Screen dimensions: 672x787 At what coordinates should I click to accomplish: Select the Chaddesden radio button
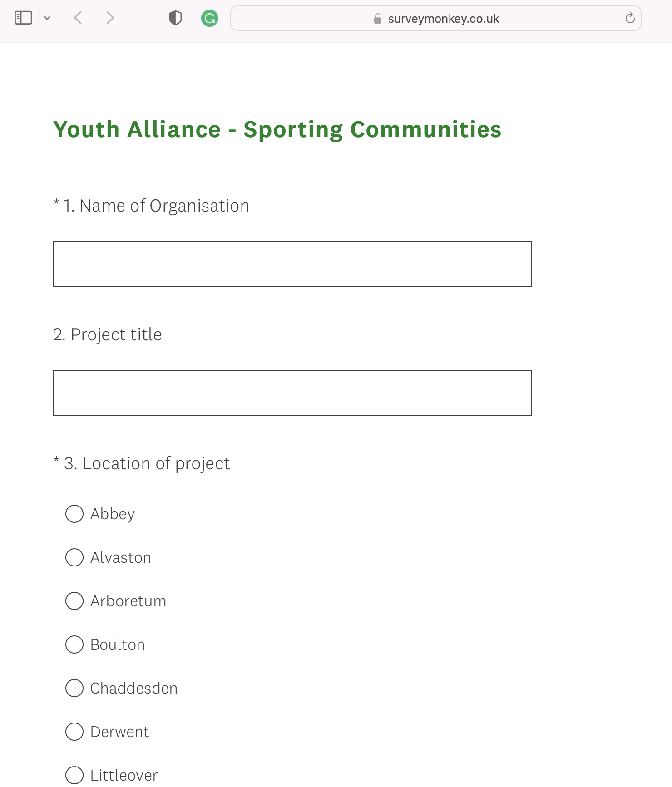click(74, 688)
